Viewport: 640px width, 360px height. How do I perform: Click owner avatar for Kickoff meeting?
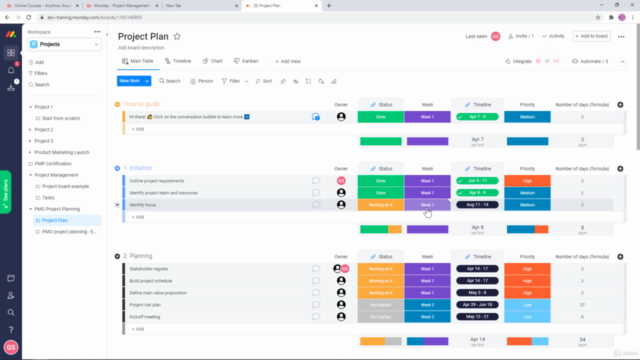tap(341, 317)
